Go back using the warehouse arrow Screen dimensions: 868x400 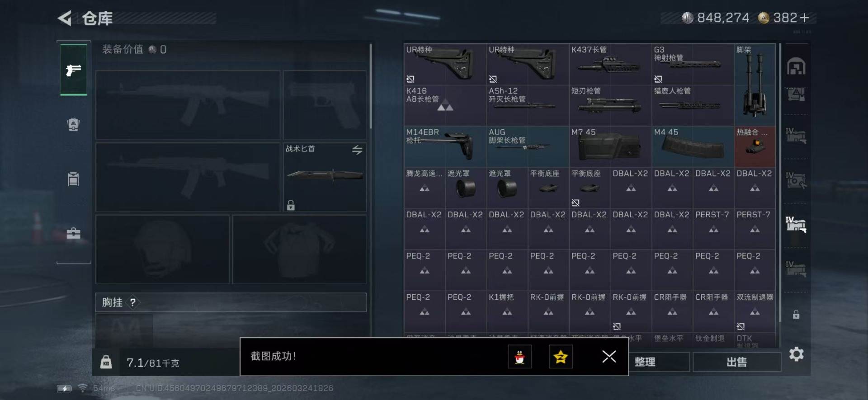click(65, 19)
